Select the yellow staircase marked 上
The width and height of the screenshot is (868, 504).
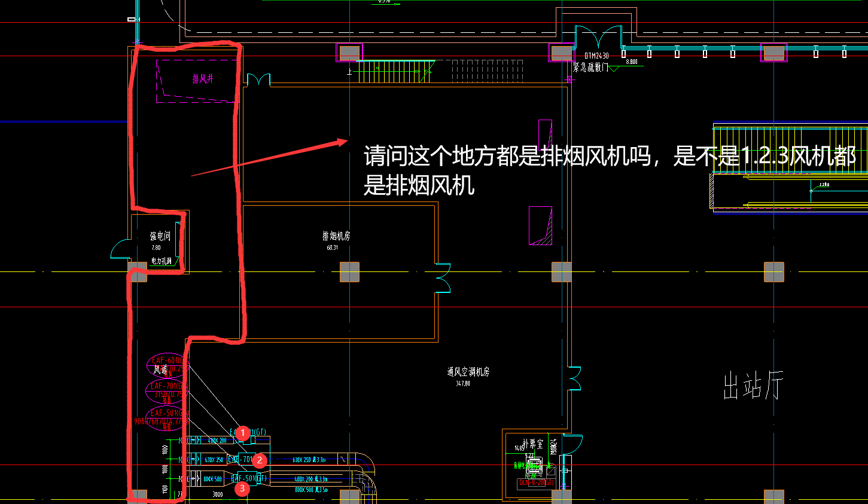tap(397, 71)
